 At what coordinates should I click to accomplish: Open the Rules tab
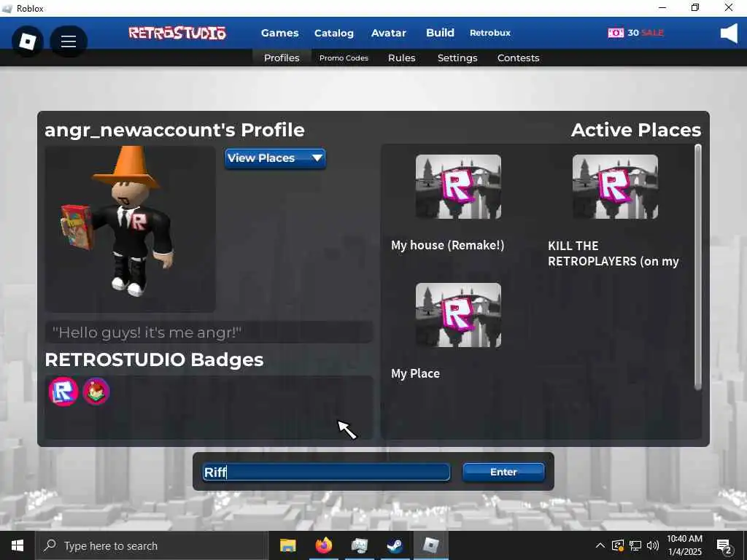[x=402, y=58]
